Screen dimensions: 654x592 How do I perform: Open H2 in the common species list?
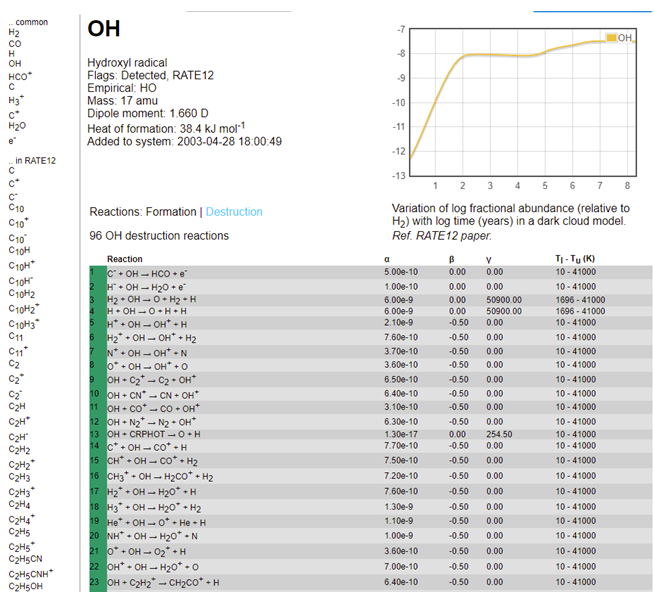[14, 33]
